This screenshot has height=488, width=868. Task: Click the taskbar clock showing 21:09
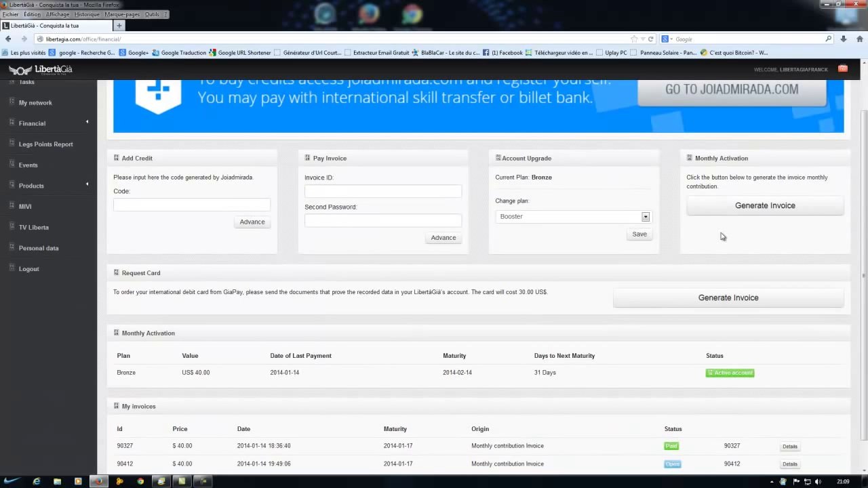point(843,482)
